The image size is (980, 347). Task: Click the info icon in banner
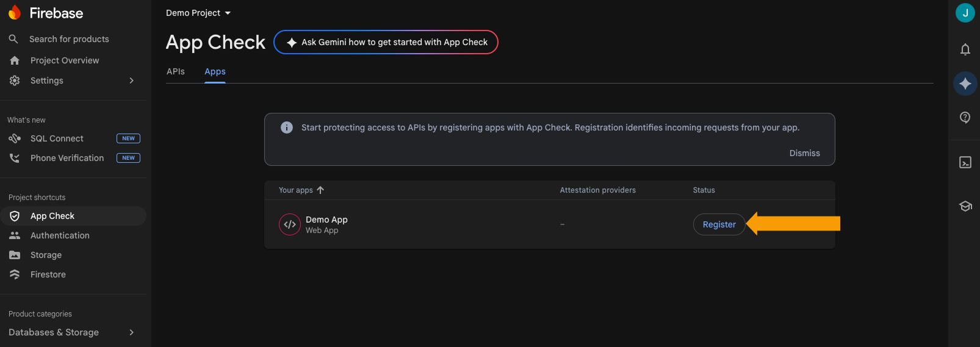coord(287,127)
